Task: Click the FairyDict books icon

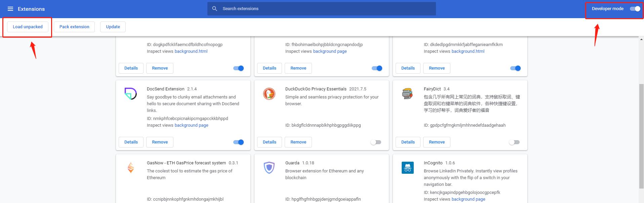Action: click(x=407, y=94)
